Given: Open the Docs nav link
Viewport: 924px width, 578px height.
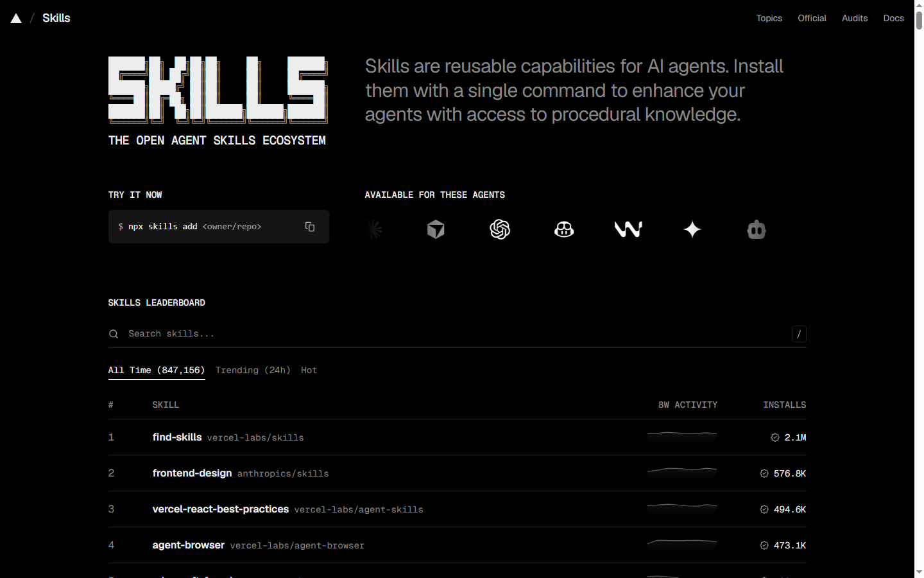Looking at the screenshot, I should coord(893,18).
